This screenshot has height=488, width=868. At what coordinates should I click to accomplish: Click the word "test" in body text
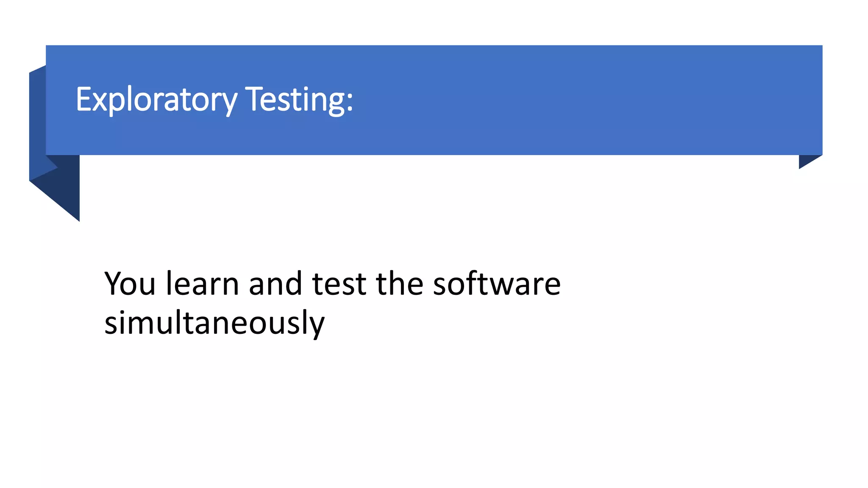pos(339,283)
